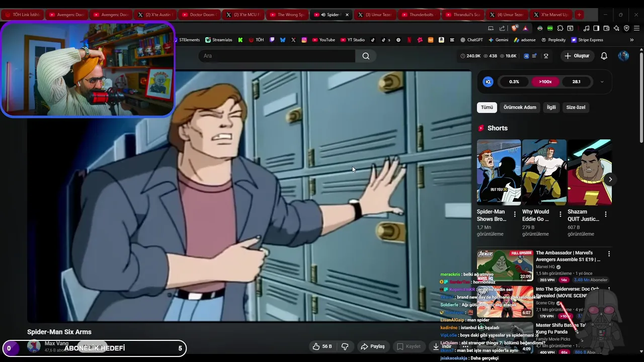Open X bookmark icon in bookmarks bar
Viewport: 644px width, 362px height.
tap(293, 40)
